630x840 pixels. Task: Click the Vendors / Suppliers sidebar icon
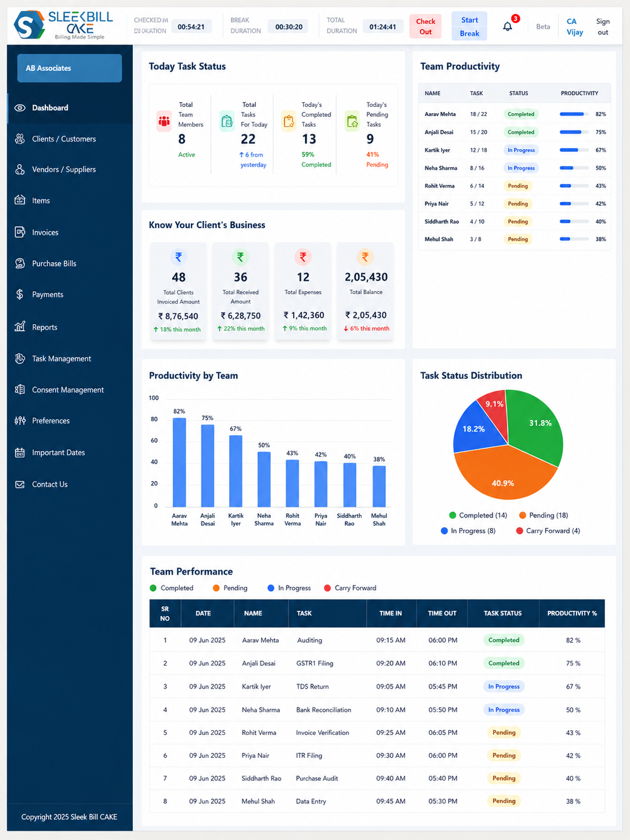[20, 169]
